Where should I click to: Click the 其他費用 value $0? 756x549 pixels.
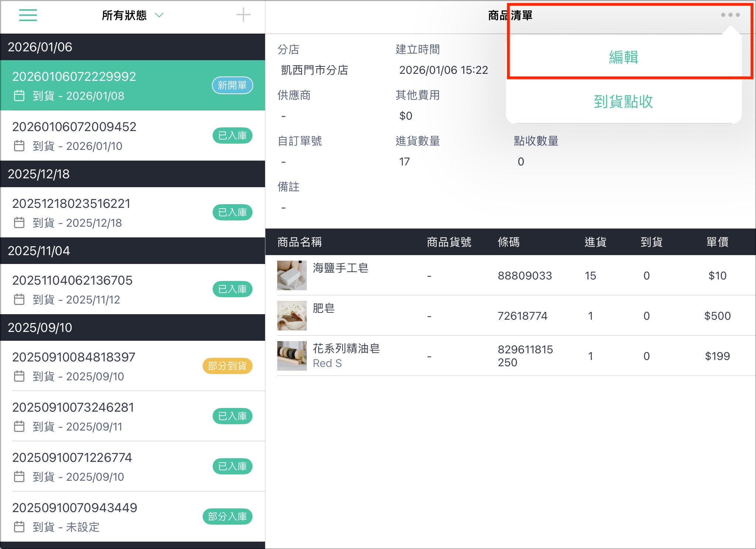406,116
